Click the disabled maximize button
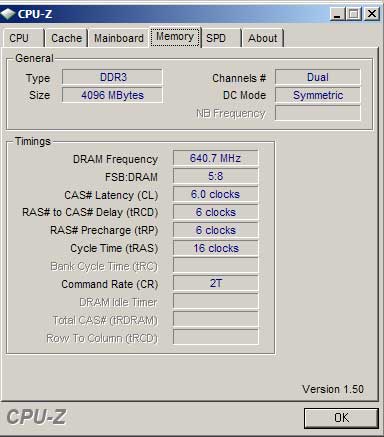 coord(354,14)
